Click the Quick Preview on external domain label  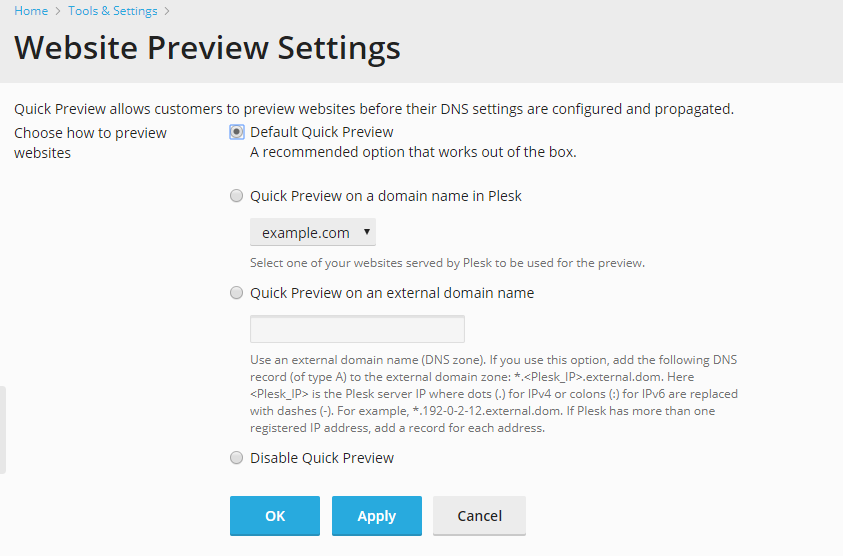(391, 293)
